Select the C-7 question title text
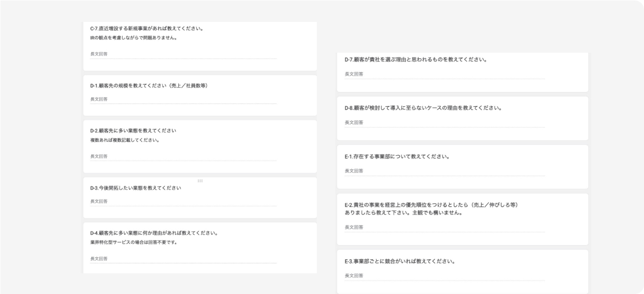Screen dimensions: 644x294 click(x=146, y=29)
